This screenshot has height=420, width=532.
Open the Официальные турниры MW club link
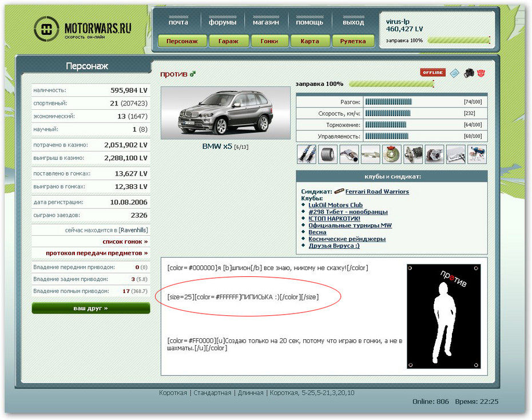click(x=350, y=225)
